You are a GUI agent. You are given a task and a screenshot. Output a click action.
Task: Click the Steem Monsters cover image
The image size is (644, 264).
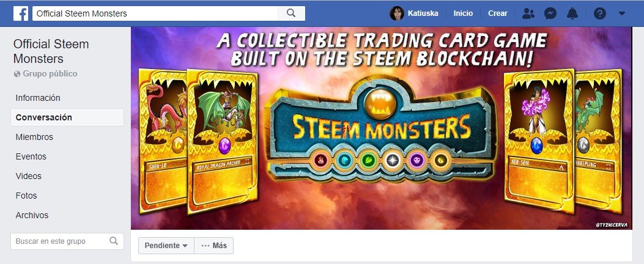(x=382, y=128)
